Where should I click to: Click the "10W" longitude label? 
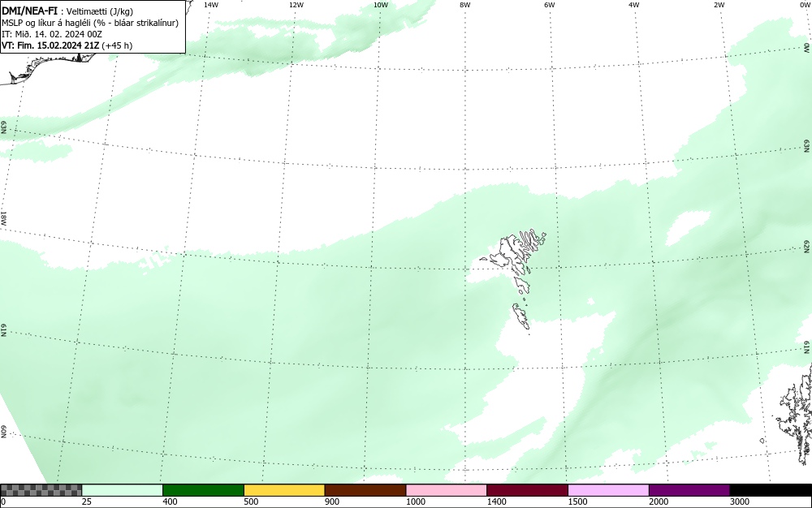tap(381, 5)
